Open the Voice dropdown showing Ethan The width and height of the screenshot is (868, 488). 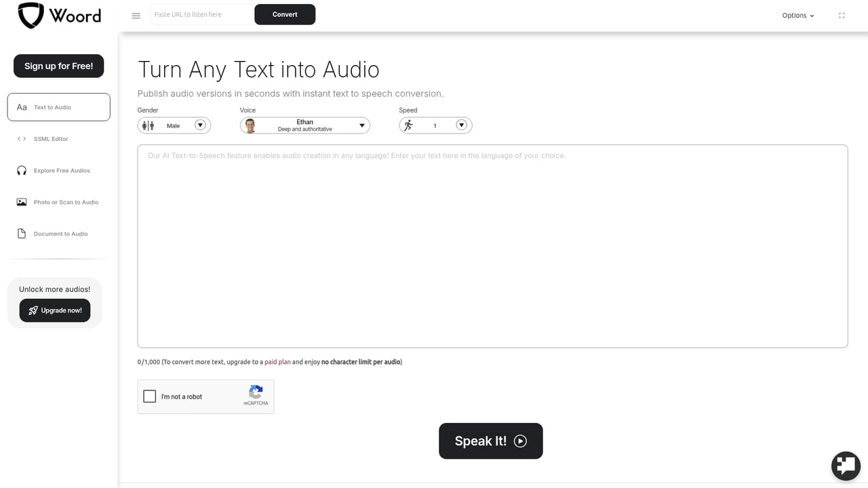[x=305, y=125]
